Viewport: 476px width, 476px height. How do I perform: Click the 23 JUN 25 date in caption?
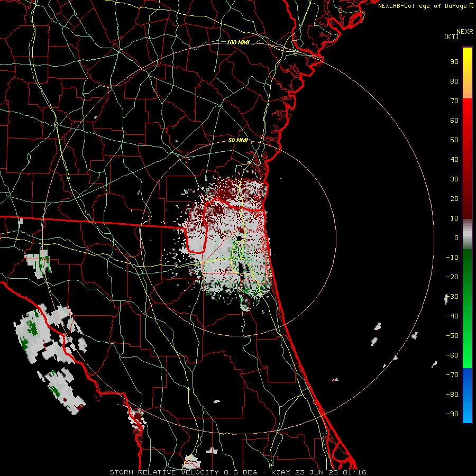(x=316, y=472)
